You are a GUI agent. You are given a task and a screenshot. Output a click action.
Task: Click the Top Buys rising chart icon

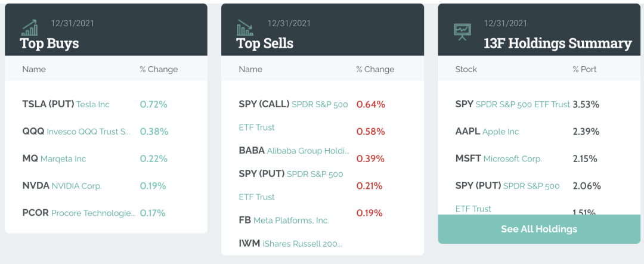29,27
